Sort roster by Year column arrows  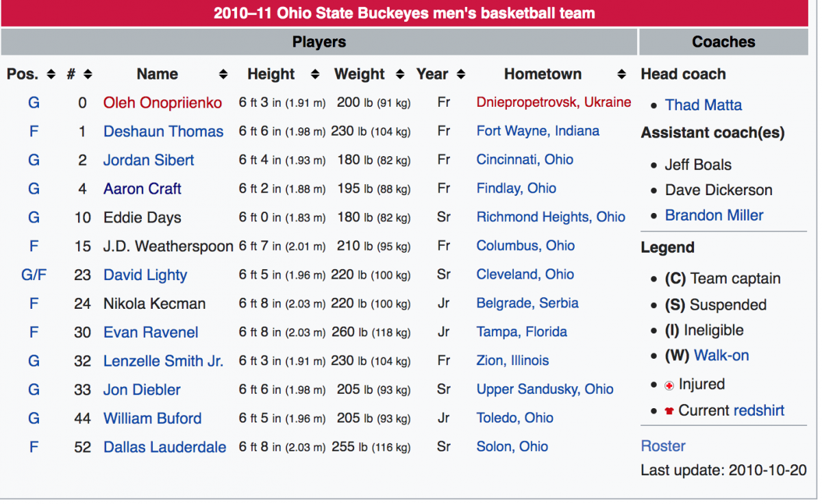[461, 75]
